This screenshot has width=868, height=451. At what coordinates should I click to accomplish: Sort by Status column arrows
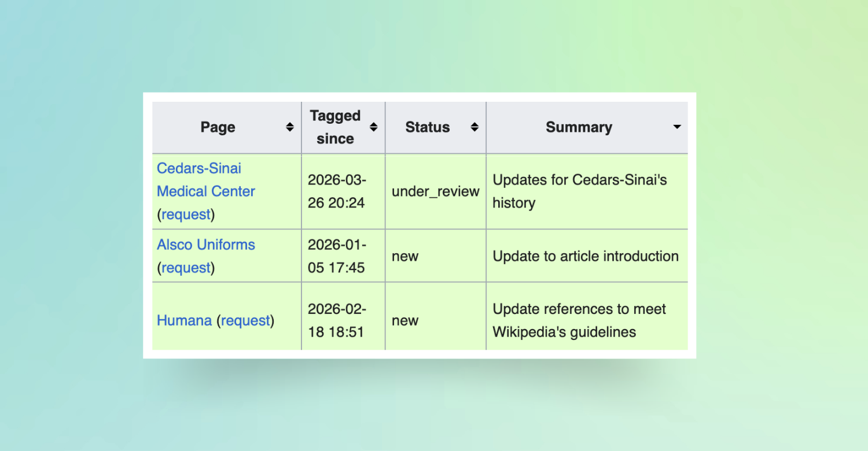[475, 127]
